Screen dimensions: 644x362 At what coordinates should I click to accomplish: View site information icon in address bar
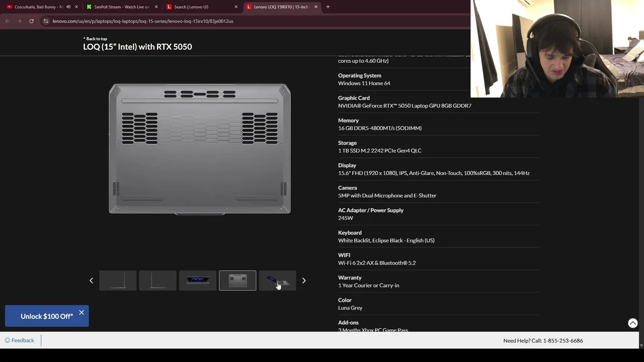(46, 21)
